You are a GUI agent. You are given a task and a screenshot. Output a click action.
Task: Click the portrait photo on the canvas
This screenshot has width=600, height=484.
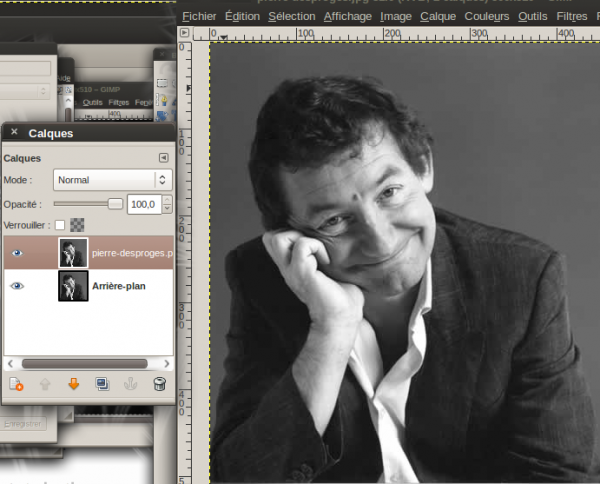pyautogui.click(x=405, y=262)
